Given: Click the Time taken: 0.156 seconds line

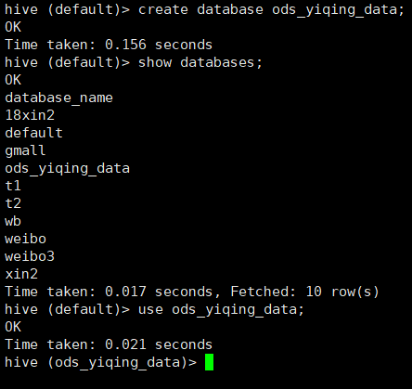Looking at the screenshot, I should click(x=109, y=45).
